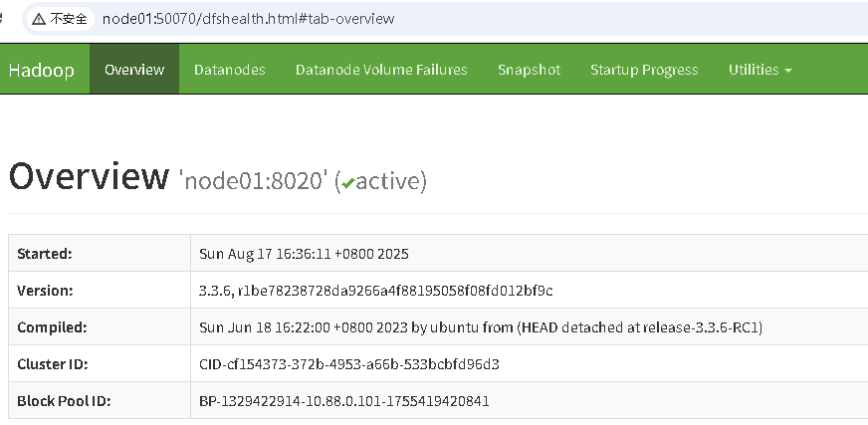View the Startup Progress tab
868x425 pixels.
(x=644, y=70)
